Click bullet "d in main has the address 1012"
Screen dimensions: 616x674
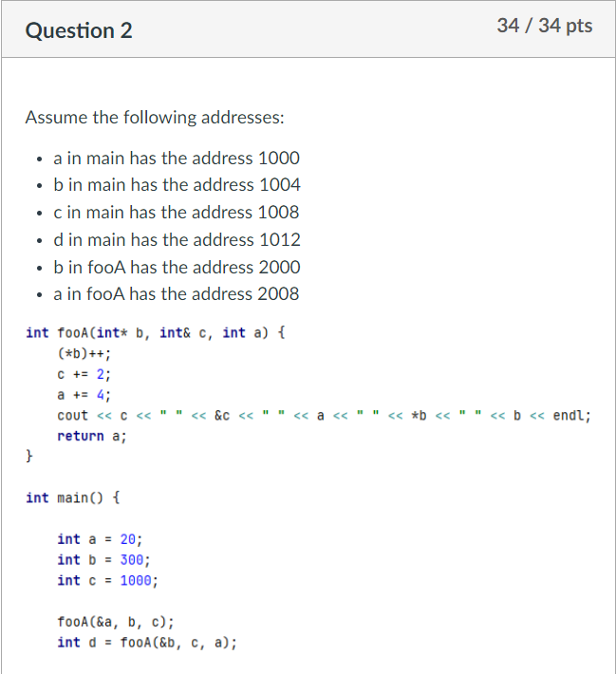coord(177,240)
